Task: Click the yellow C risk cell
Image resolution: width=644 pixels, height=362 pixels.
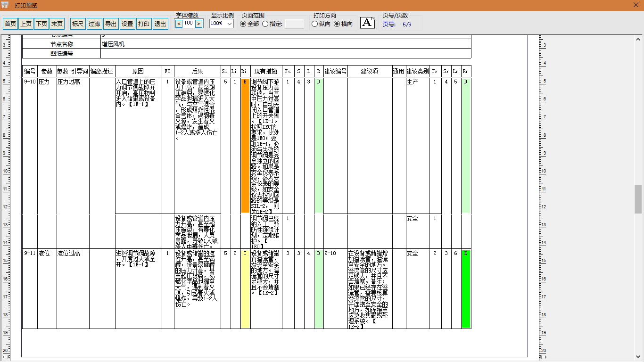Action: point(245,288)
